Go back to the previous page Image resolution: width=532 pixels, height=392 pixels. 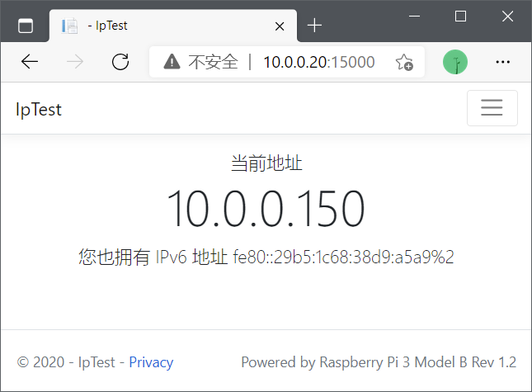(x=30, y=62)
